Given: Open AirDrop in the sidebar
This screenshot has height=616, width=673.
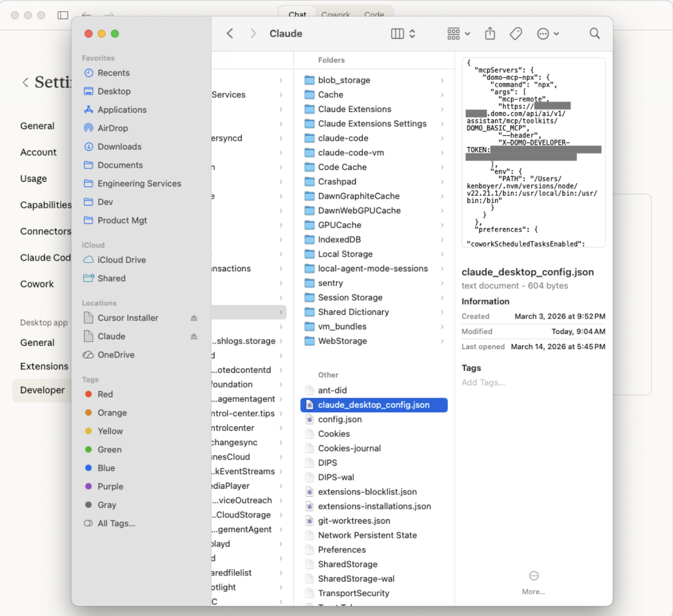Looking at the screenshot, I should 113,128.
